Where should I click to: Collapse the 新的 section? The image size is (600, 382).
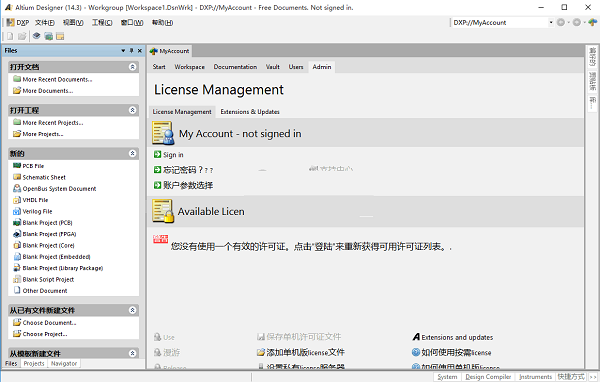(x=132, y=153)
